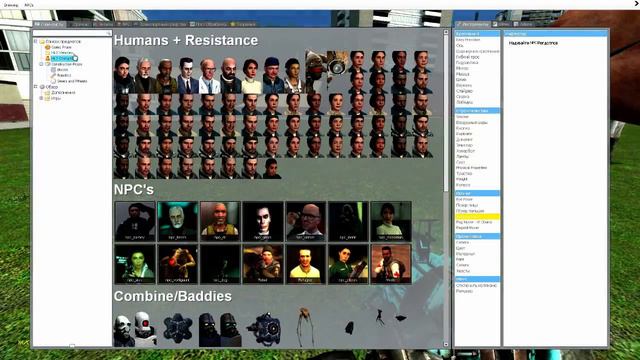
Task: Click the npc_citizen thumbnail with green jacket
Action: [x=348, y=264]
